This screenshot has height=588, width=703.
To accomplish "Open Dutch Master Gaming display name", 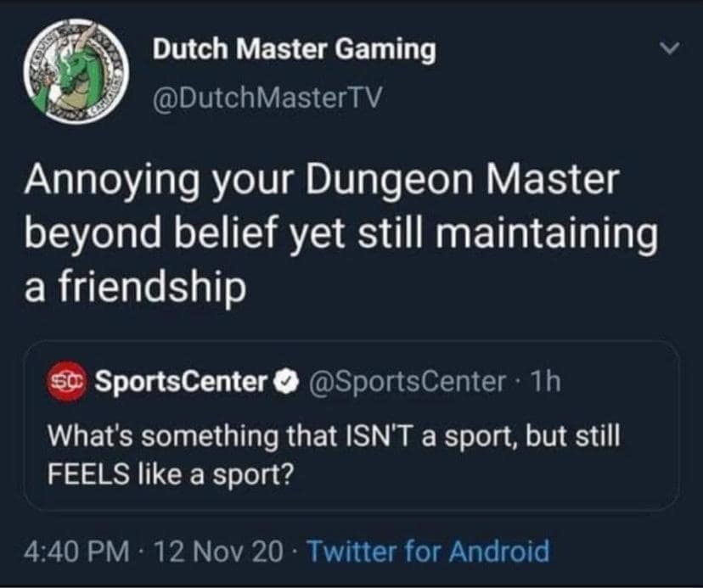I will 294,49.
